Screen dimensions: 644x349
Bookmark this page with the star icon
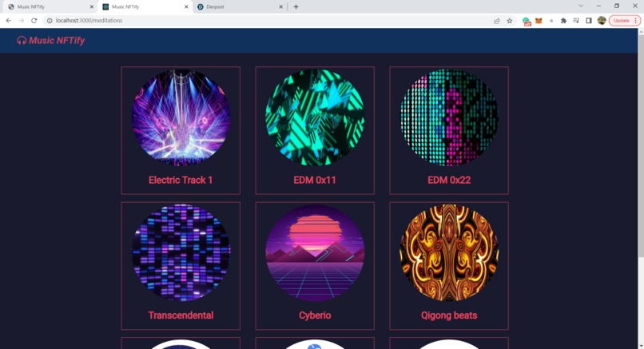point(510,21)
